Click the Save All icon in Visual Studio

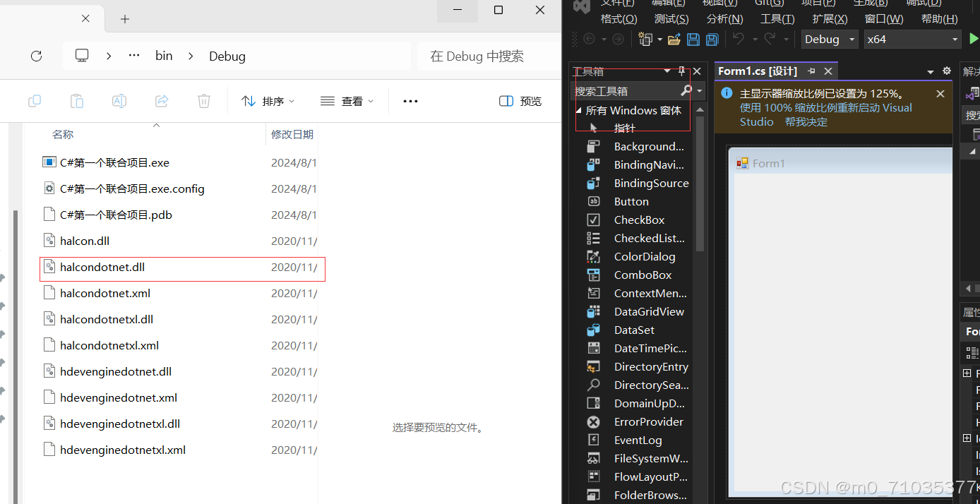[712, 40]
